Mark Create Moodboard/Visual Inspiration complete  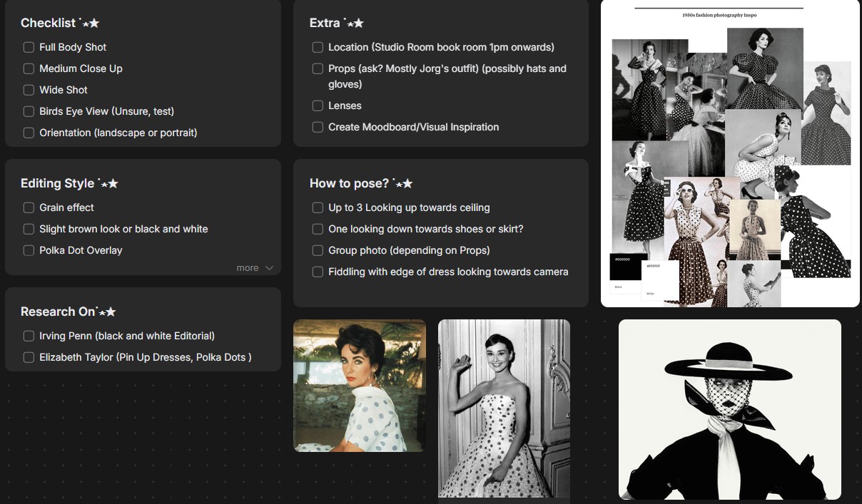click(x=318, y=127)
